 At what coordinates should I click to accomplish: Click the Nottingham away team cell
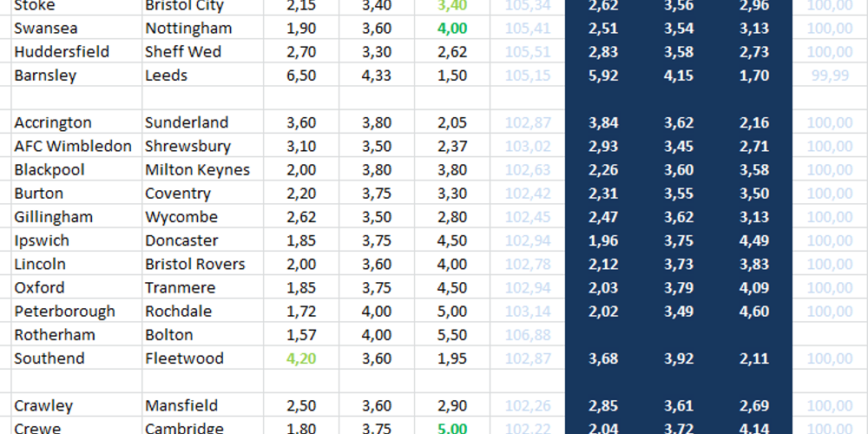[202, 29]
